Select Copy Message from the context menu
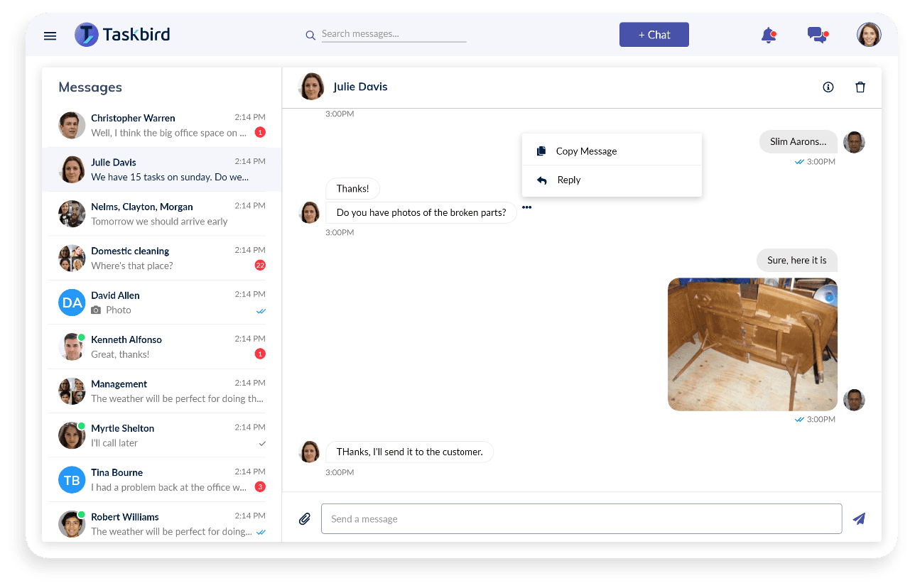 (x=586, y=151)
